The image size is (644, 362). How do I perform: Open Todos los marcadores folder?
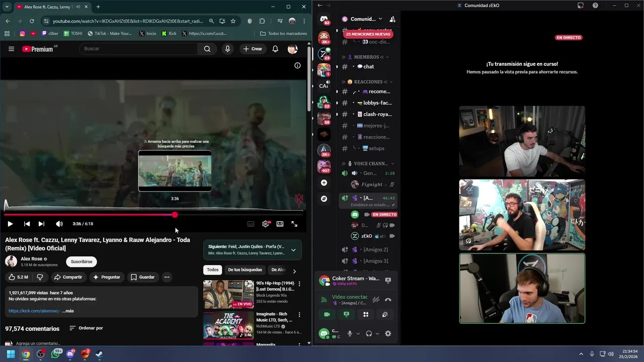pyautogui.click(x=284, y=34)
